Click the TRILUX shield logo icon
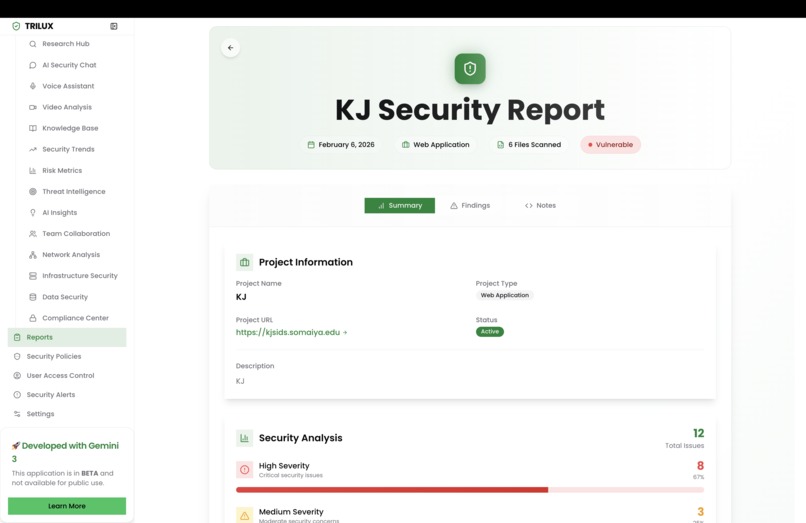 pos(16,26)
